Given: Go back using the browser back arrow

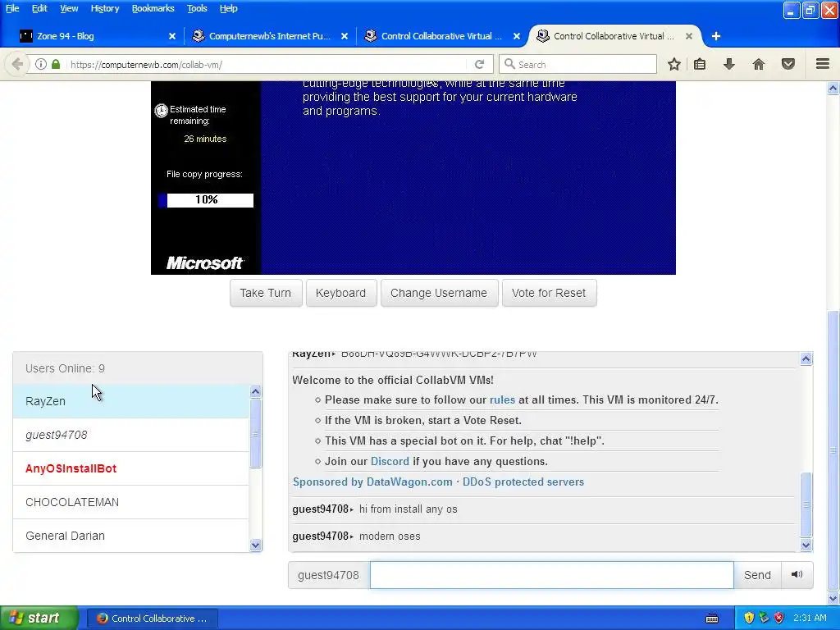Looking at the screenshot, I should [17, 64].
